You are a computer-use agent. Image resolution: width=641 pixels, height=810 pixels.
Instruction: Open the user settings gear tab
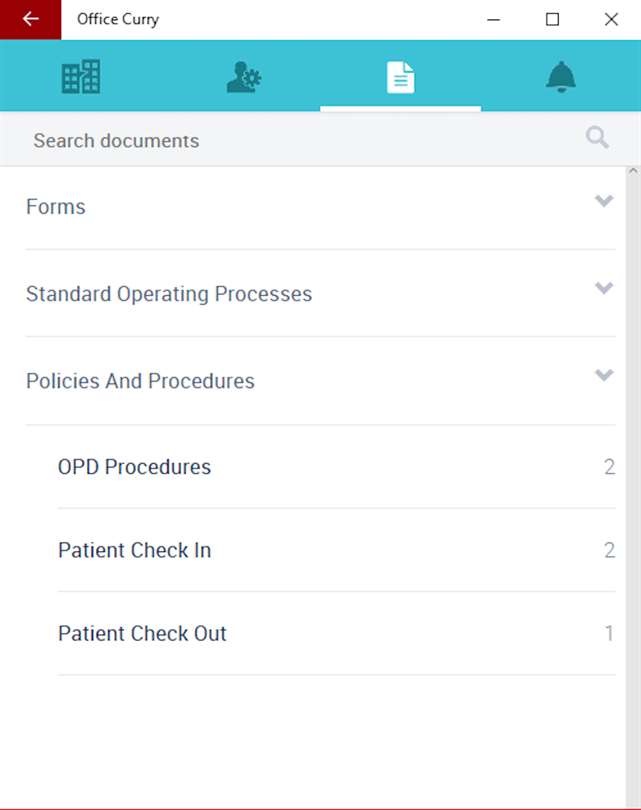(x=243, y=77)
